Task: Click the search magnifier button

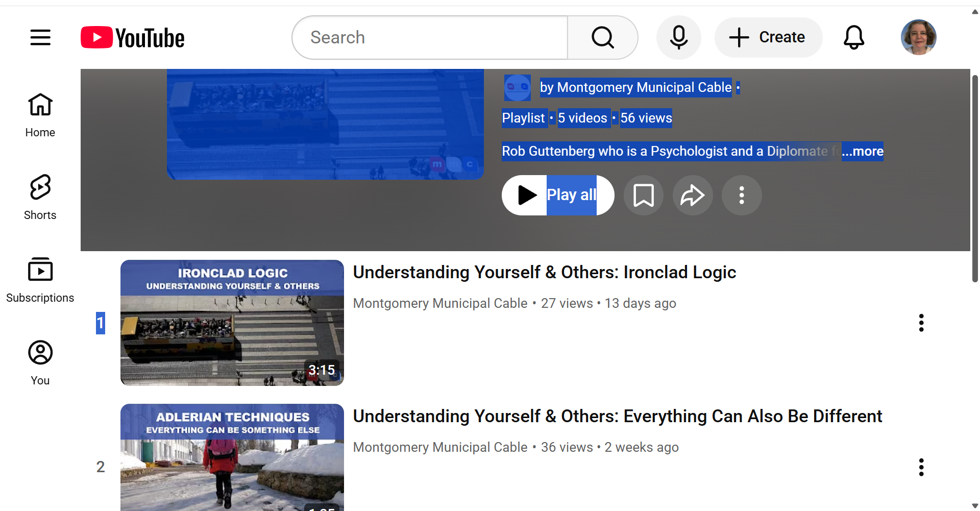Action: (x=603, y=37)
